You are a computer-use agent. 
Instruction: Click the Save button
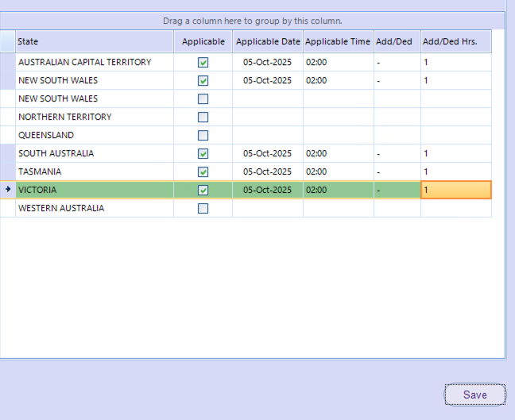(x=474, y=395)
